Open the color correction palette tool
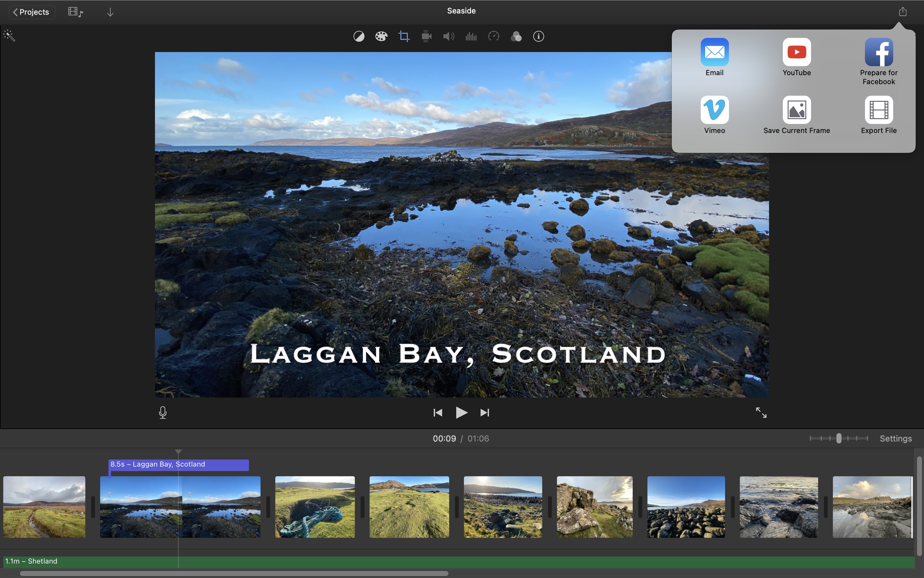This screenshot has height=578, width=924. pos(381,36)
